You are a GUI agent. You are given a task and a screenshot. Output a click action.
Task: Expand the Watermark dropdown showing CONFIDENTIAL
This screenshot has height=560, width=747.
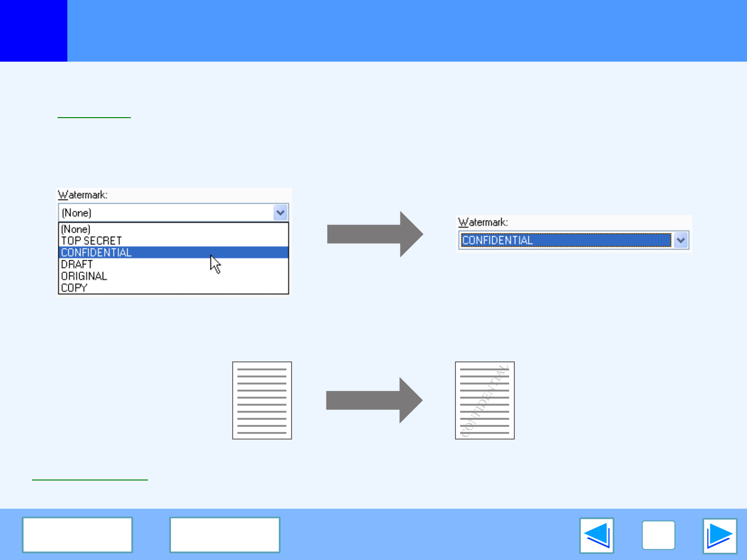pyautogui.click(x=681, y=240)
